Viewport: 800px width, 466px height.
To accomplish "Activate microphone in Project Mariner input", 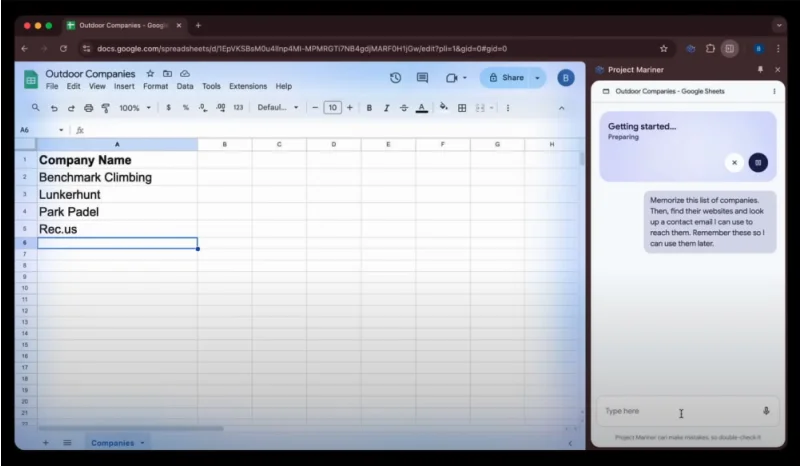I will point(766,411).
